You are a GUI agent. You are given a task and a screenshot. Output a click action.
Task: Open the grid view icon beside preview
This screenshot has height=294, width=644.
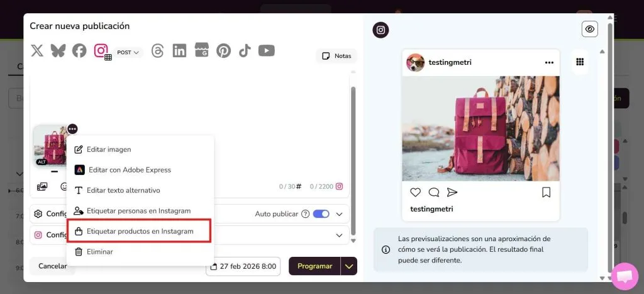click(x=580, y=62)
